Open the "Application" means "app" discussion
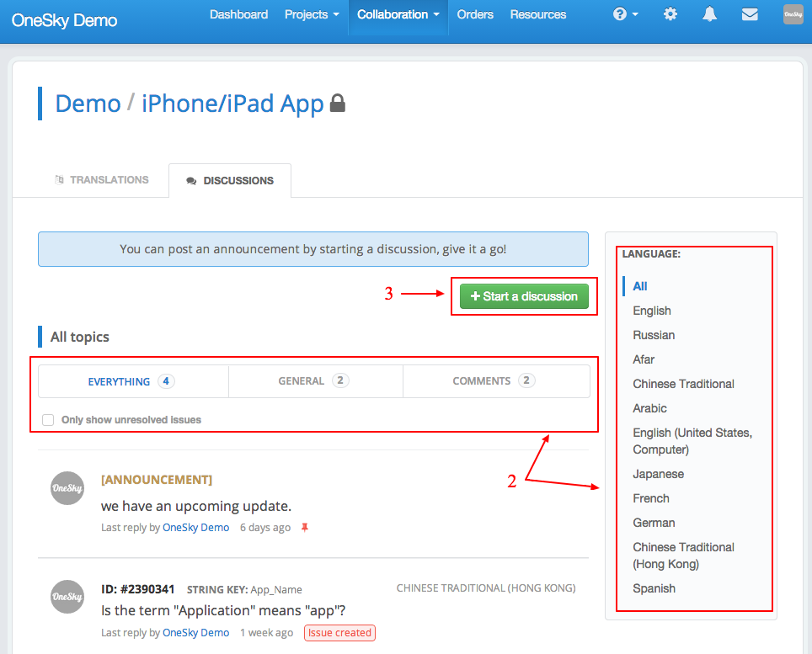This screenshot has height=654, width=812. (223, 610)
